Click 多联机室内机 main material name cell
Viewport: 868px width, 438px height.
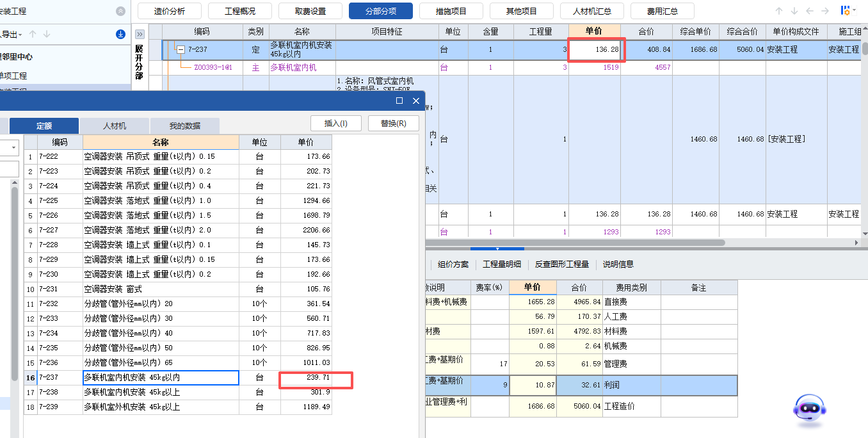point(302,67)
